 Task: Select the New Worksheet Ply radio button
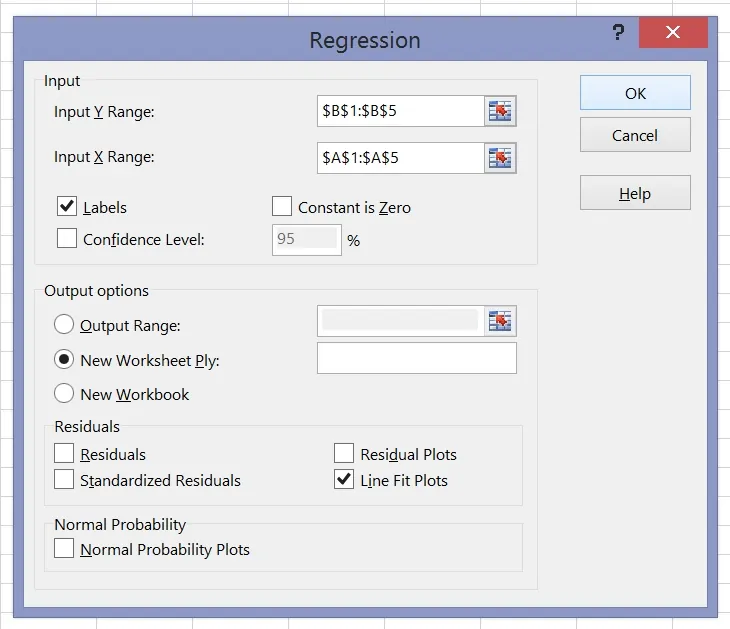[64, 360]
